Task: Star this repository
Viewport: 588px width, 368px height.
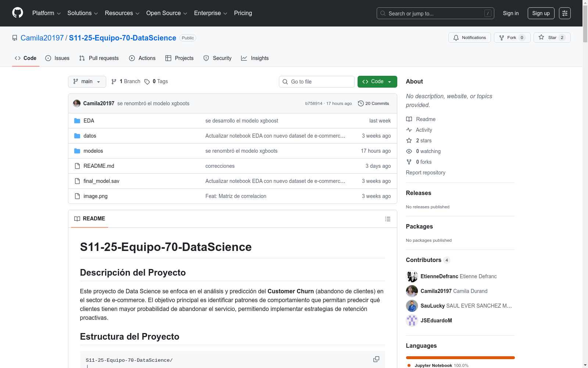Action: click(552, 38)
